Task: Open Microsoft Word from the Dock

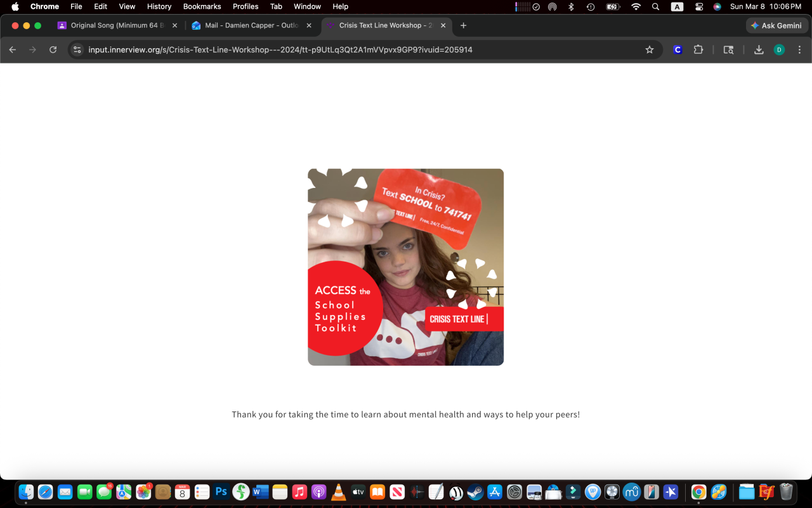Action: (x=260, y=491)
